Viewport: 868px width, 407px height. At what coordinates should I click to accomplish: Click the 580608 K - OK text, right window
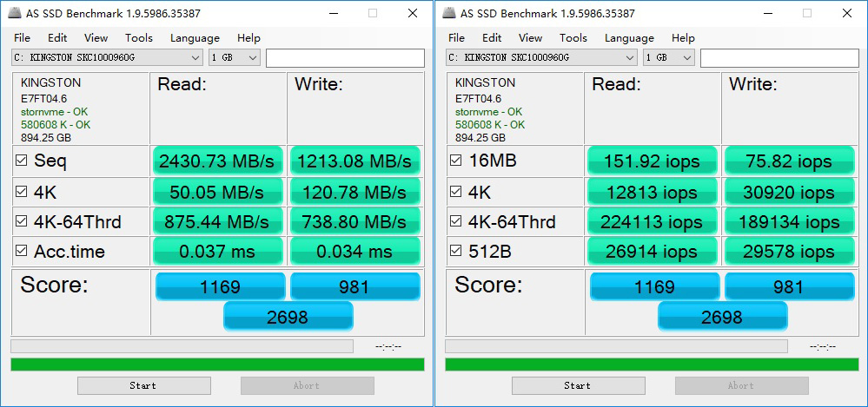[x=490, y=125]
